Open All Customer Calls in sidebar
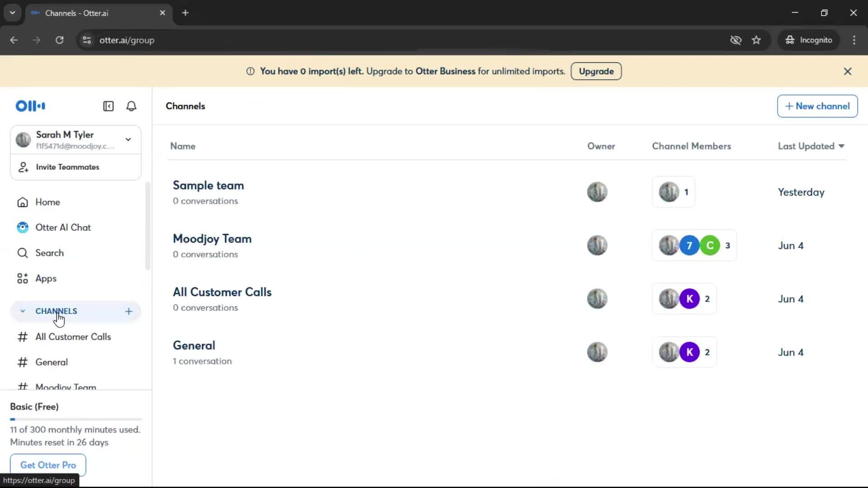 pos(75,337)
